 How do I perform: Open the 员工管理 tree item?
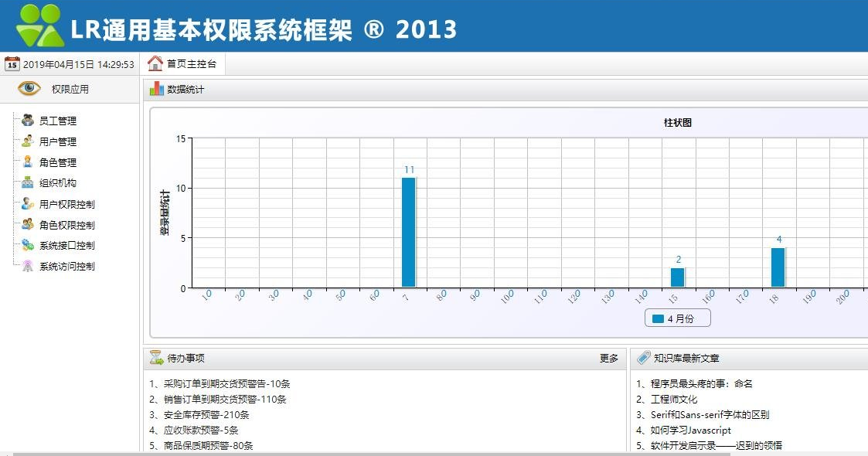click(x=57, y=121)
